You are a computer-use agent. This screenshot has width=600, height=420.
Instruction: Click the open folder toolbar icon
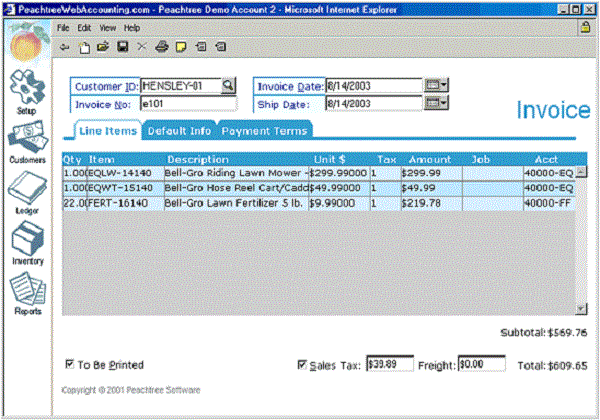click(x=103, y=47)
